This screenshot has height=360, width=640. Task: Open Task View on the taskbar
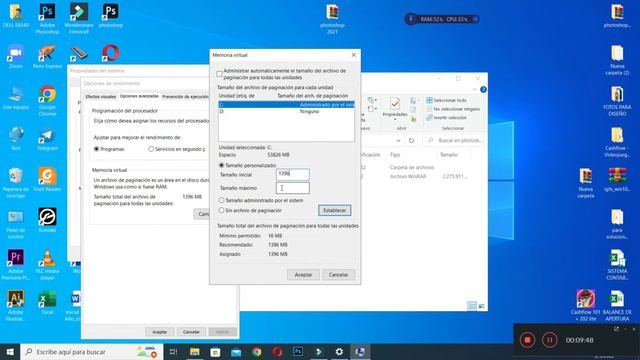173,352
